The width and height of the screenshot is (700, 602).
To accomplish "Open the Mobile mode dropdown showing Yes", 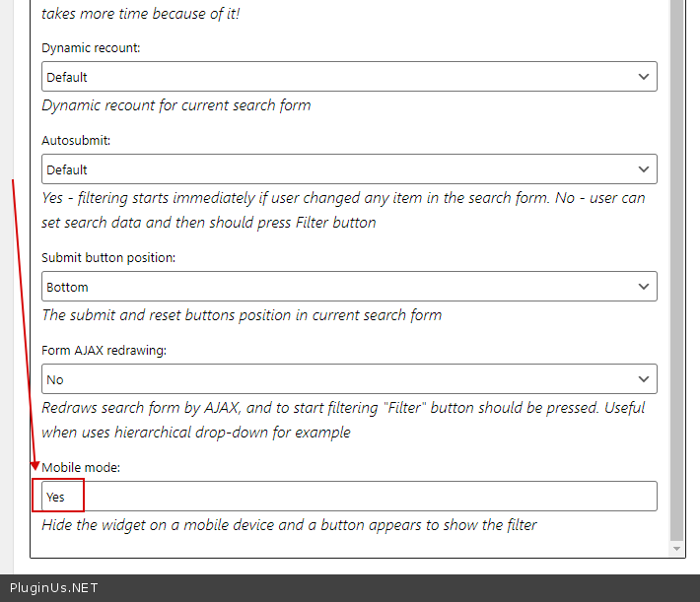I will pos(349,497).
